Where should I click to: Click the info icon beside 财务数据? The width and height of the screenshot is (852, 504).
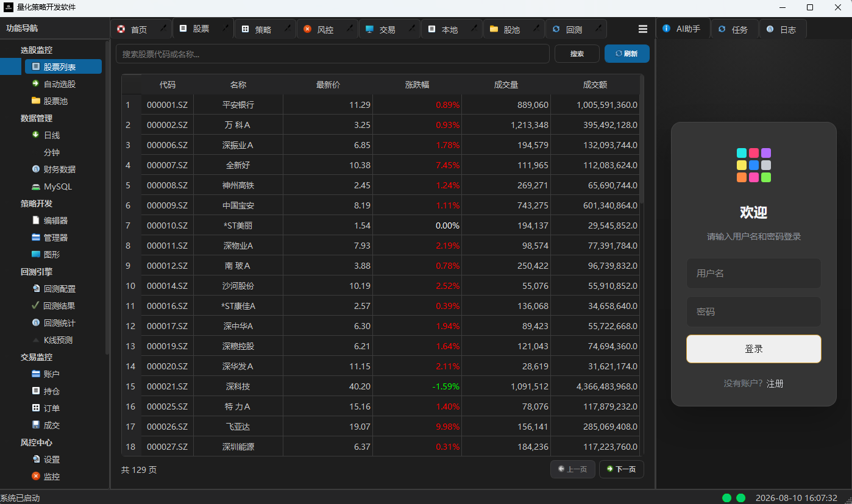pos(36,169)
